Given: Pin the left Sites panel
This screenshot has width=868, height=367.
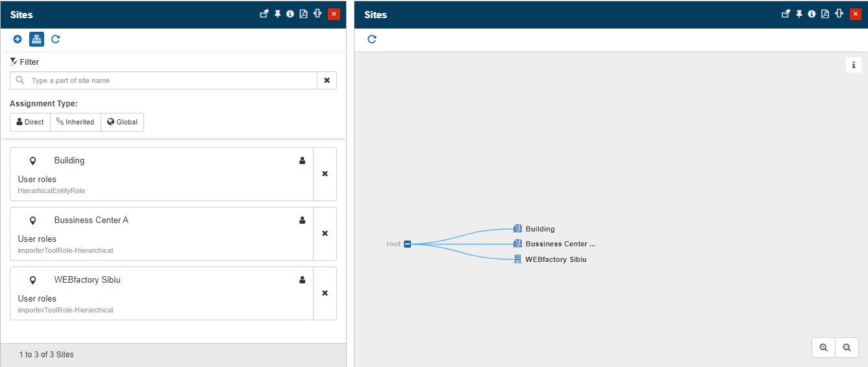Looking at the screenshot, I should click(277, 14).
